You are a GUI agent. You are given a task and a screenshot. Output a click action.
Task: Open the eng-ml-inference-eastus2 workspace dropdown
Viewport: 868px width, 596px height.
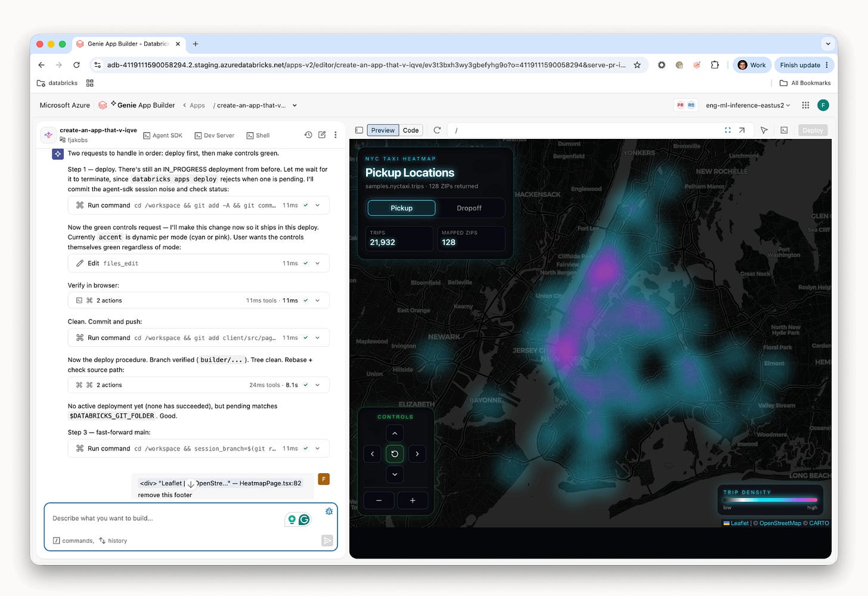tap(748, 105)
